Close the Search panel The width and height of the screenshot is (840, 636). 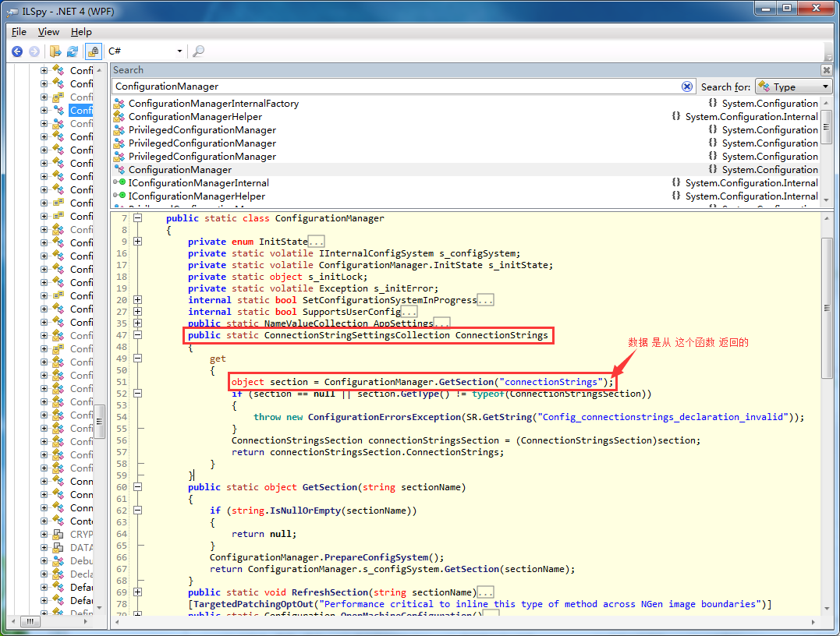(827, 70)
